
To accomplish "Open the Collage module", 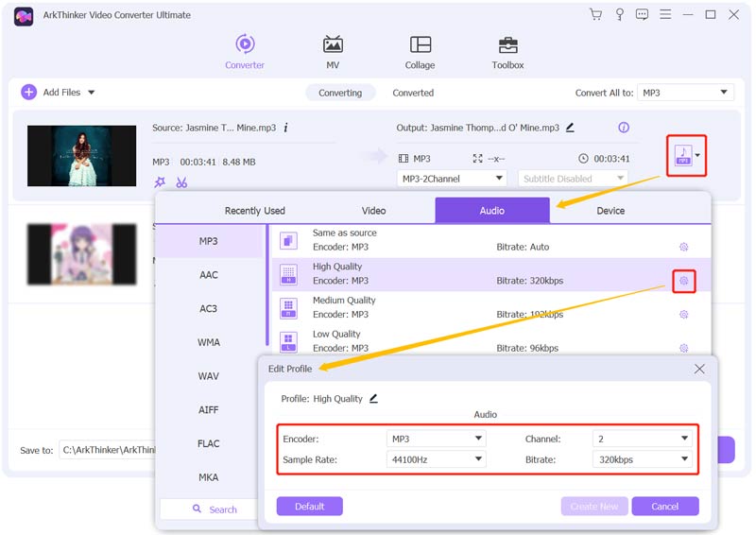I will (x=420, y=52).
